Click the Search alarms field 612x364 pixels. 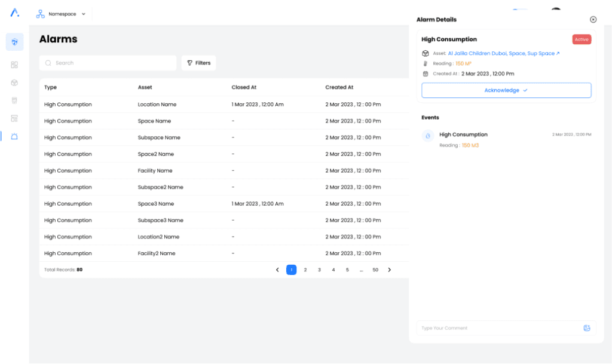click(108, 63)
